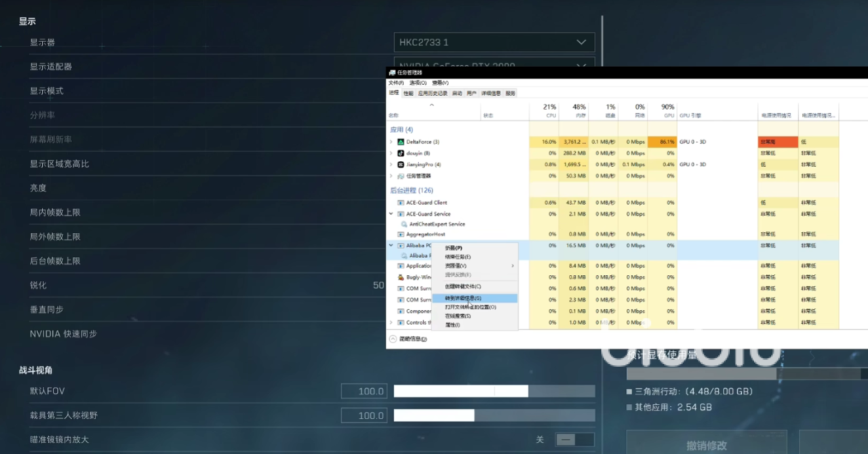Choose 结束任务 from context menu
868x454 pixels.
458,257
